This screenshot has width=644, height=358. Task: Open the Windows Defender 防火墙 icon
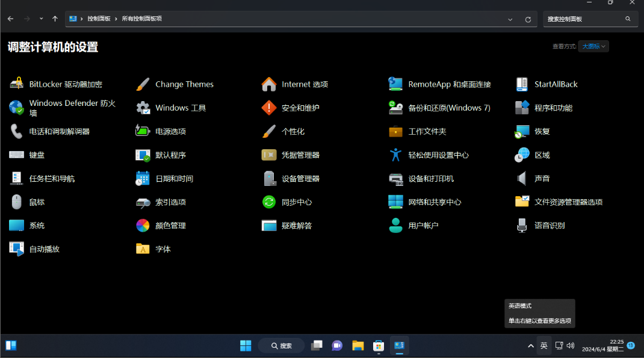click(x=16, y=108)
